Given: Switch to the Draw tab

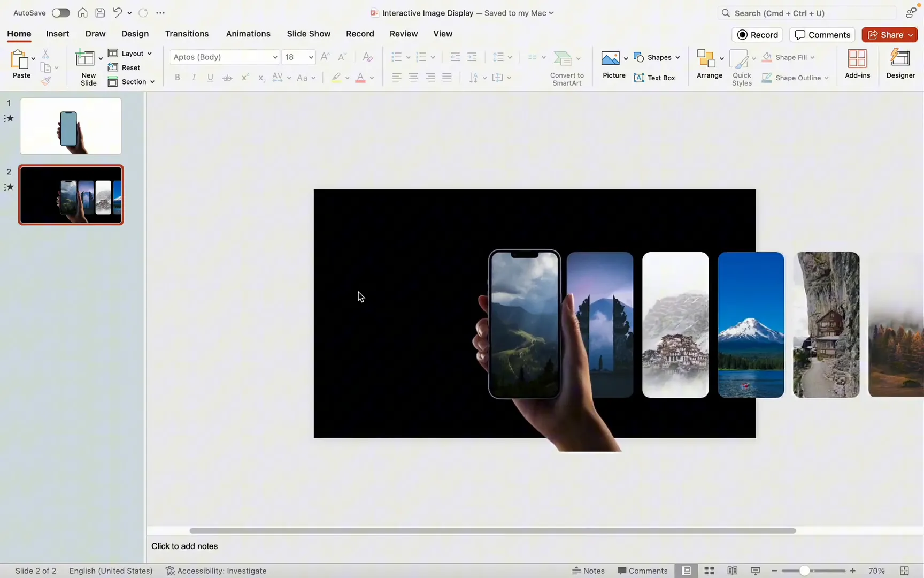Looking at the screenshot, I should pos(95,34).
